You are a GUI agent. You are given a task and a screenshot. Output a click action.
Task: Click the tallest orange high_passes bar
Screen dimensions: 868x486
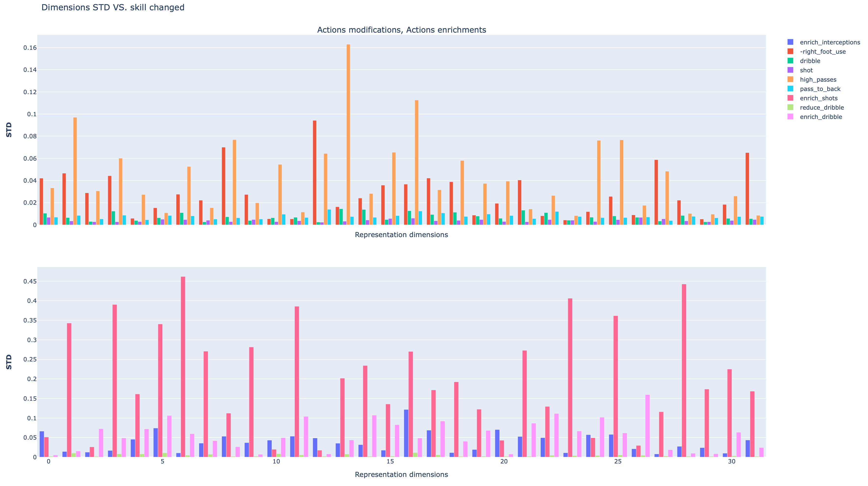[348, 135]
